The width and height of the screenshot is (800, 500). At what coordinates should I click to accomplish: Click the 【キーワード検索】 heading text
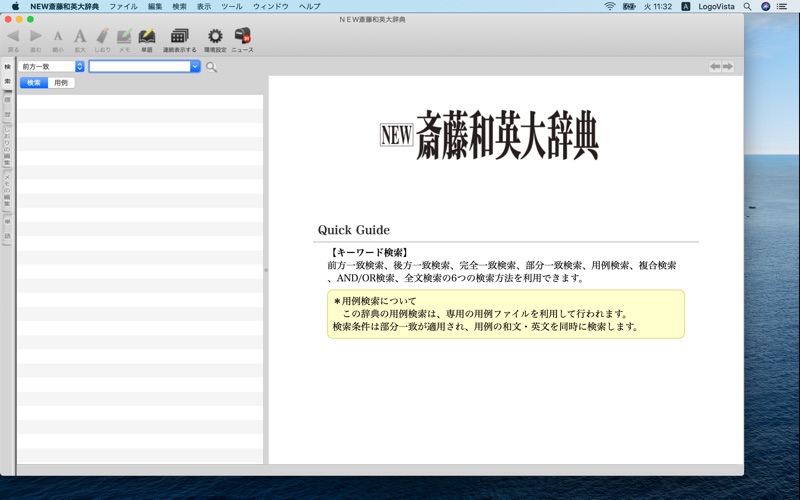tap(369, 252)
